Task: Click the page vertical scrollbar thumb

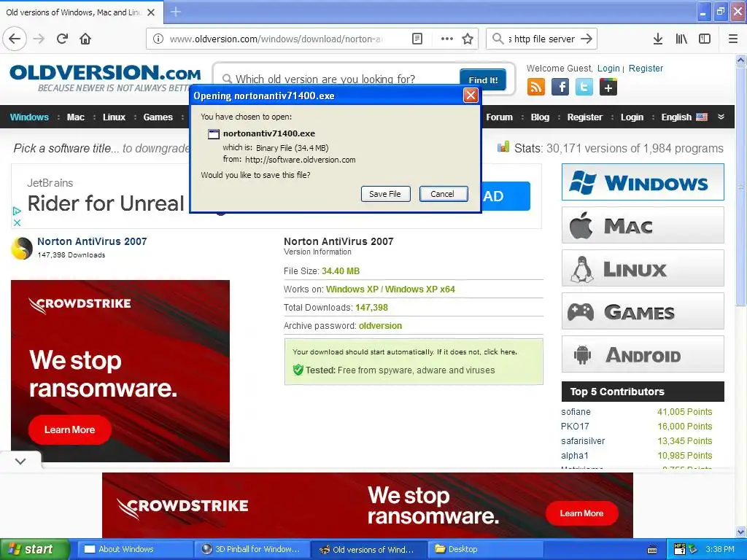Action: 740,186
